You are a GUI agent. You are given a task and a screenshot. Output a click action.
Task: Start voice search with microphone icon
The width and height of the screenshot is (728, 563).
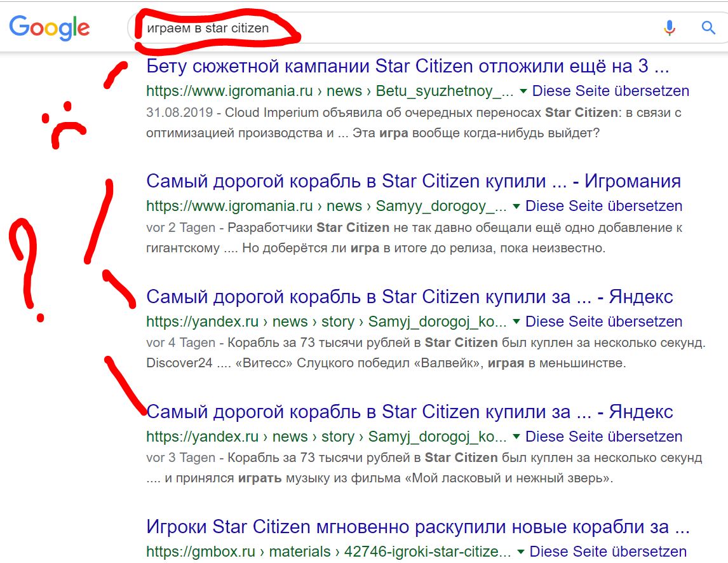(669, 28)
